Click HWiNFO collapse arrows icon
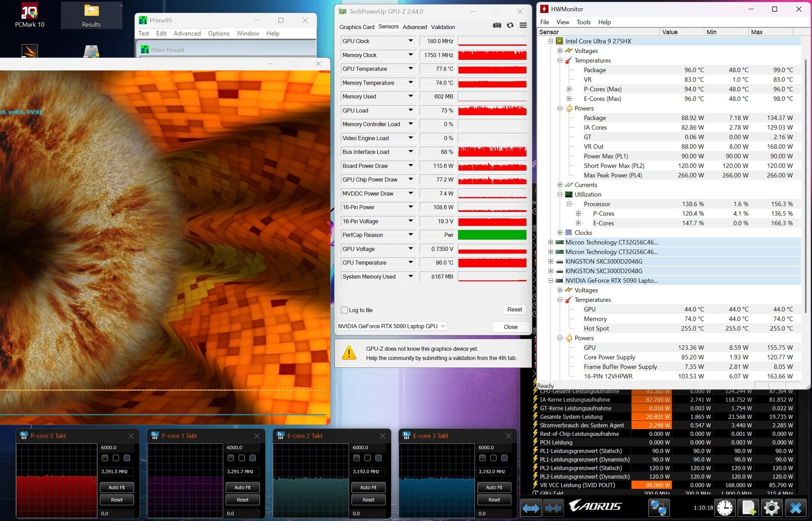Image resolution: width=812 pixels, height=521 pixels. pyautogui.click(x=553, y=508)
